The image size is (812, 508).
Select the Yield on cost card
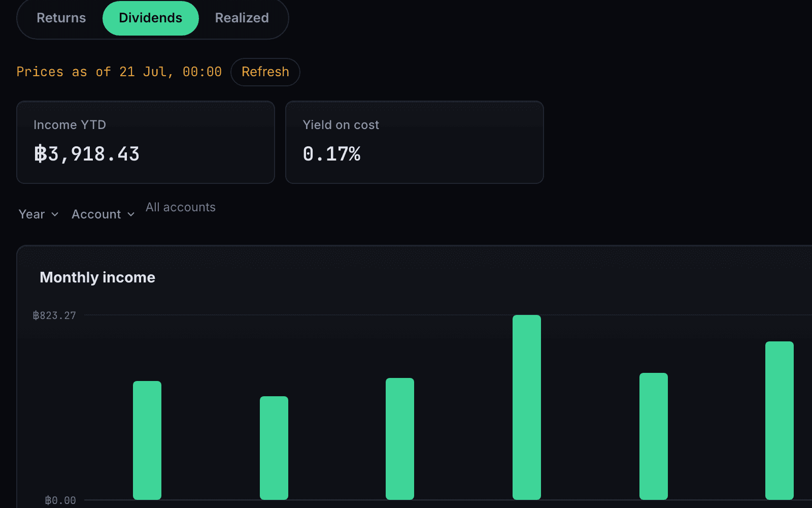(415, 142)
